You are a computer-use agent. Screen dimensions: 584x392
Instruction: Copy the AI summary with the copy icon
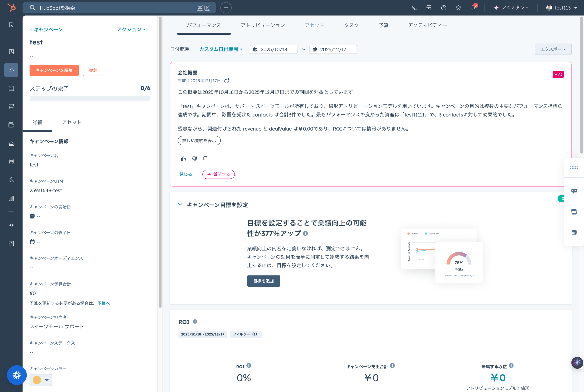(x=206, y=159)
